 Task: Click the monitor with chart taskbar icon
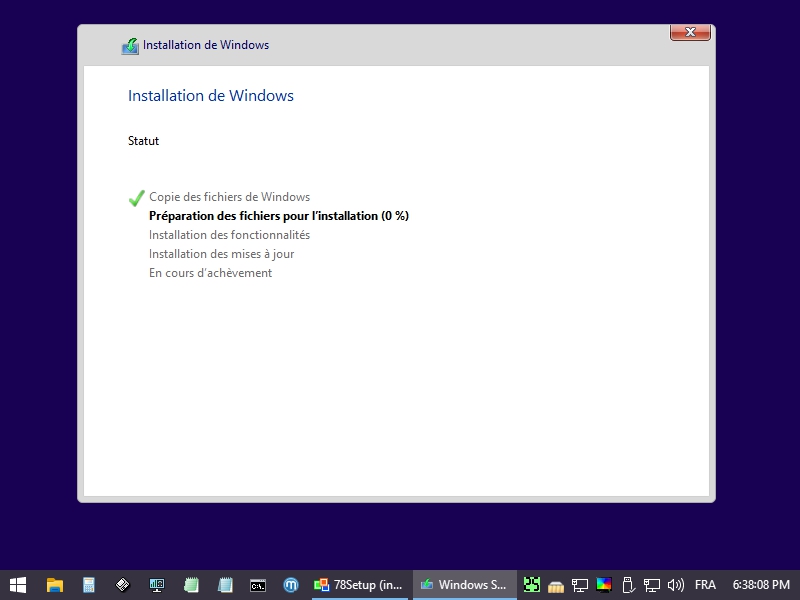157,585
